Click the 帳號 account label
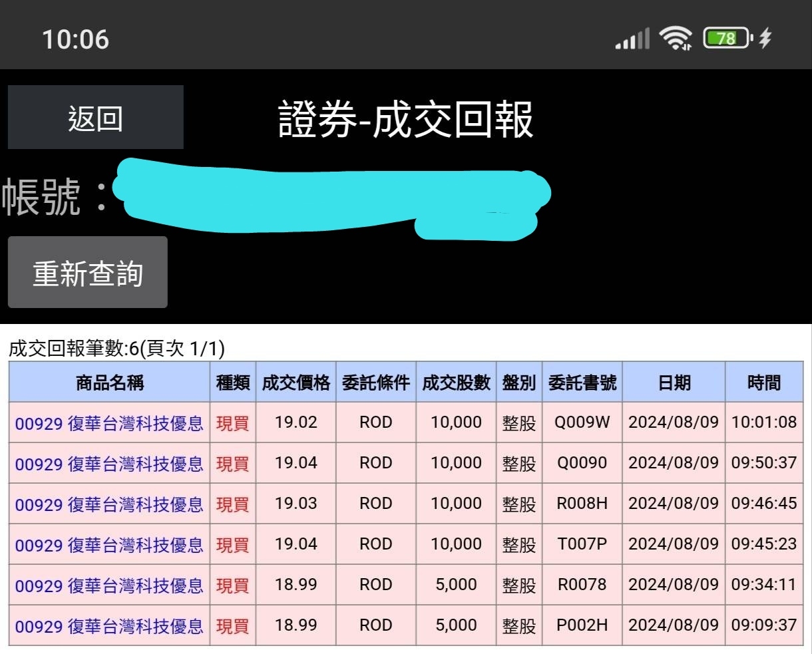Screen dimensions: 812x654 (55, 197)
